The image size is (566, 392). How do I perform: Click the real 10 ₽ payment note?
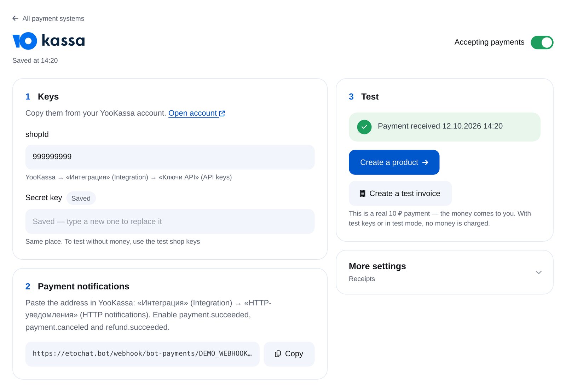(440, 218)
